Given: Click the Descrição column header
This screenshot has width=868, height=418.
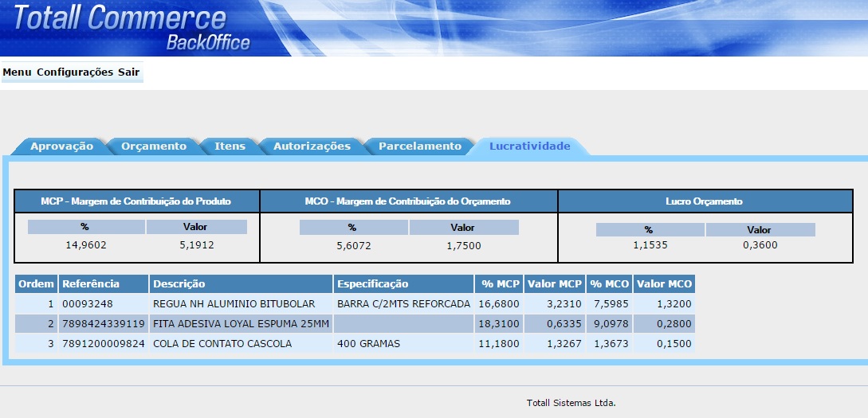Looking at the screenshot, I should (179, 284).
